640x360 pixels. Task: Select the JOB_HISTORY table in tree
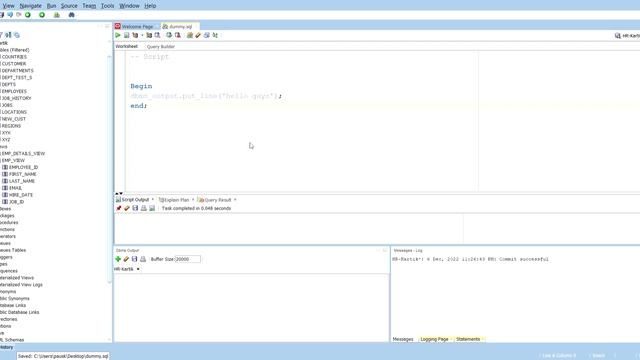click(16, 98)
